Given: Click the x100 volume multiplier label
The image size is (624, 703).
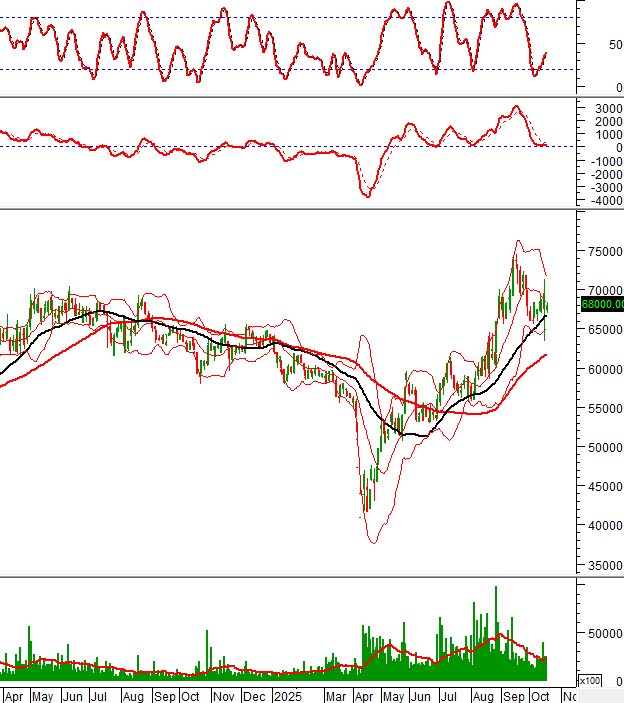Looking at the screenshot, I should click(x=590, y=680).
